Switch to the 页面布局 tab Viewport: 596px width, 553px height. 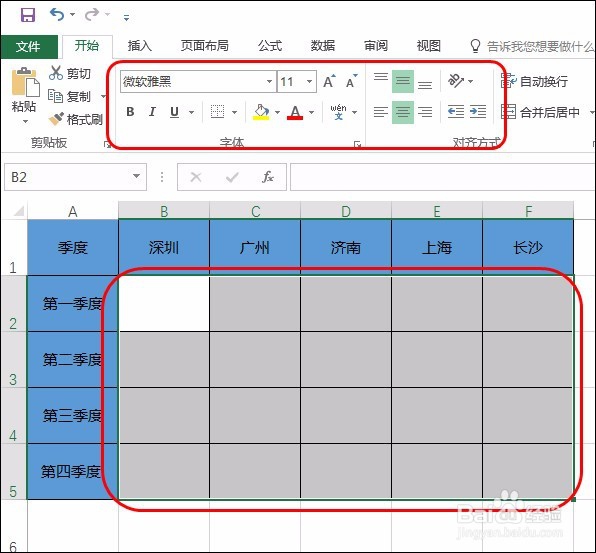pos(204,46)
